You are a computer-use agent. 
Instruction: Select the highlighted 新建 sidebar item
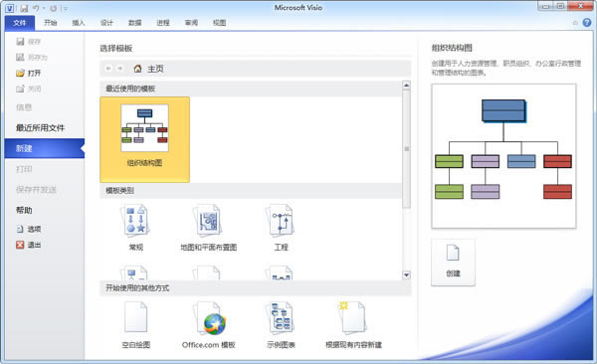click(x=45, y=148)
